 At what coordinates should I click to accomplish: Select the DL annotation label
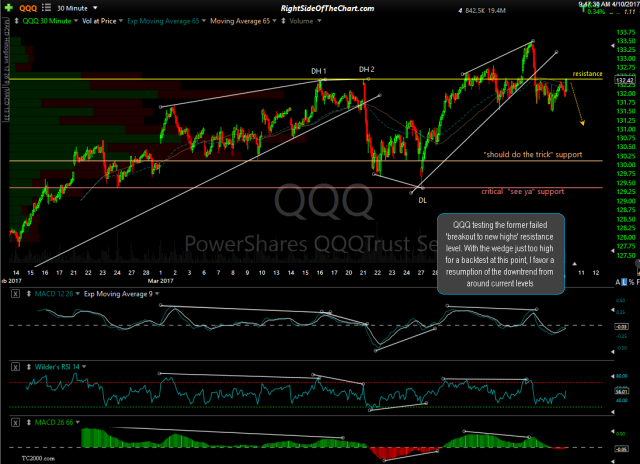tap(422, 200)
